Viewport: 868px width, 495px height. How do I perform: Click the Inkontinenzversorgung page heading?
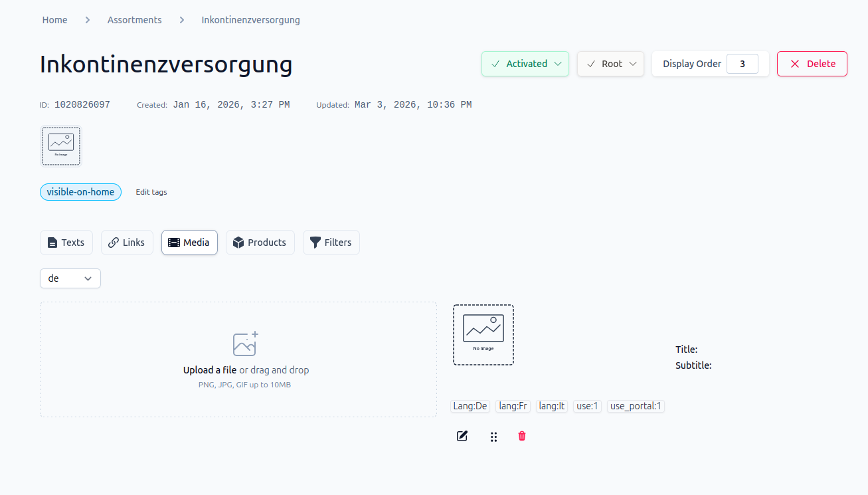click(x=166, y=64)
